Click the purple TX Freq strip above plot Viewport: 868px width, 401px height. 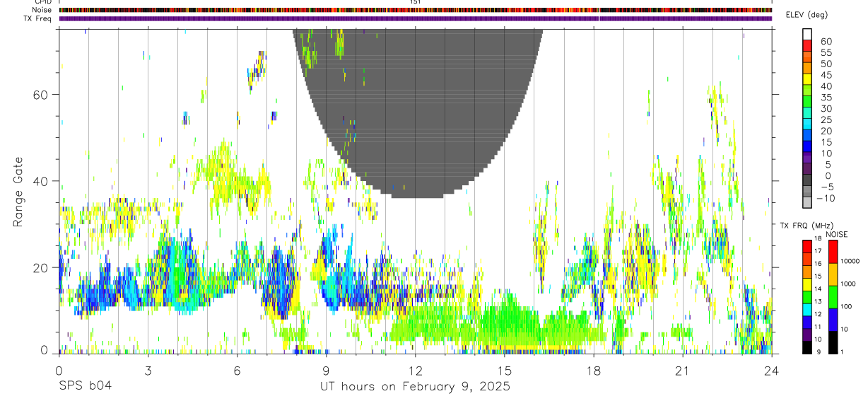[x=416, y=18]
